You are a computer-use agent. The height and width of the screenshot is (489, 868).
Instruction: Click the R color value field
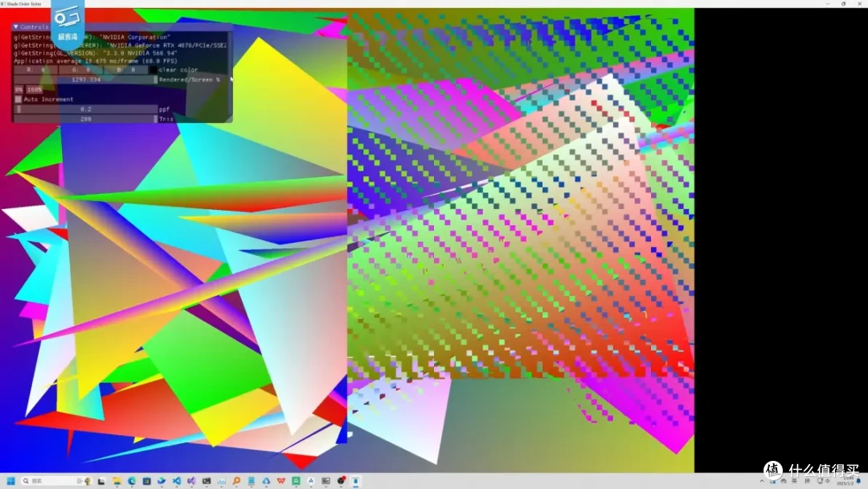coord(36,70)
